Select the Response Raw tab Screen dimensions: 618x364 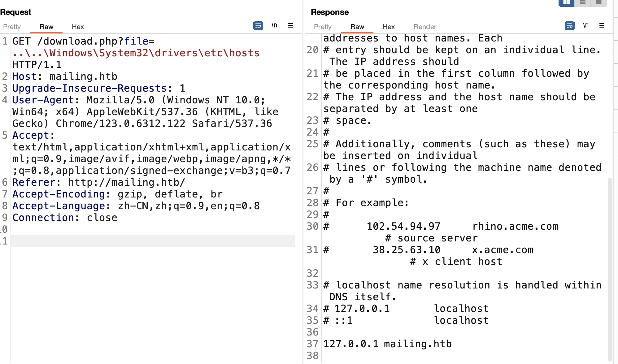(x=357, y=27)
